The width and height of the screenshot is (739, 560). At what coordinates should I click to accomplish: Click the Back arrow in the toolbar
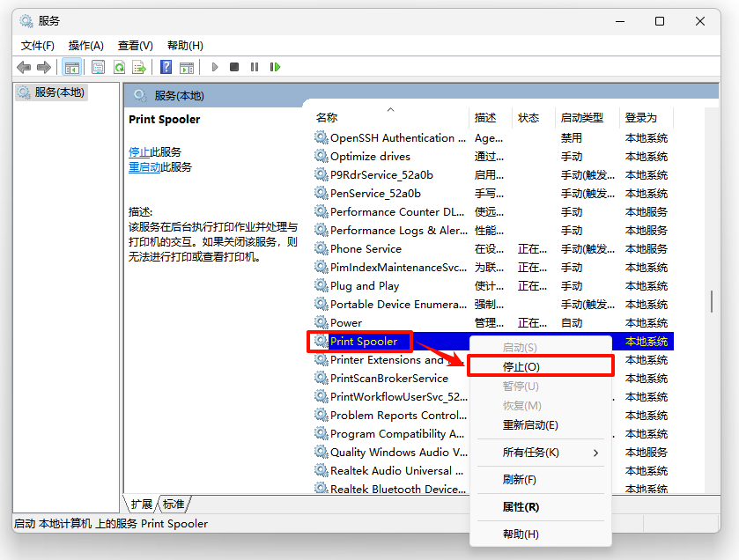pyautogui.click(x=24, y=67)
